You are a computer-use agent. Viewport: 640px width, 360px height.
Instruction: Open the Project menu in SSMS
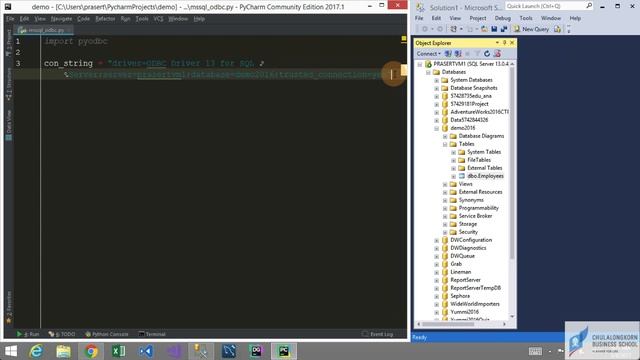pos(478,18)
